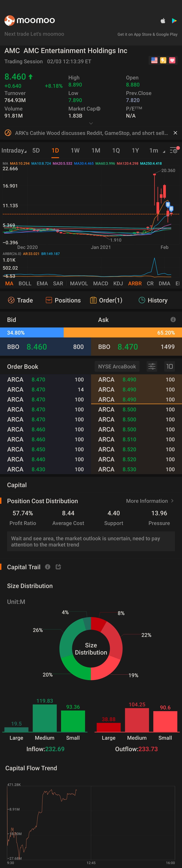Open the Google Play icon
182x868 pixels.
click(174, 21)
